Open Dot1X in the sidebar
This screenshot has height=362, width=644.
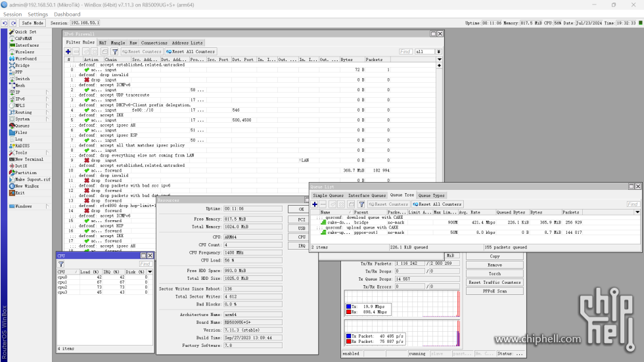[x=21, y=166]
